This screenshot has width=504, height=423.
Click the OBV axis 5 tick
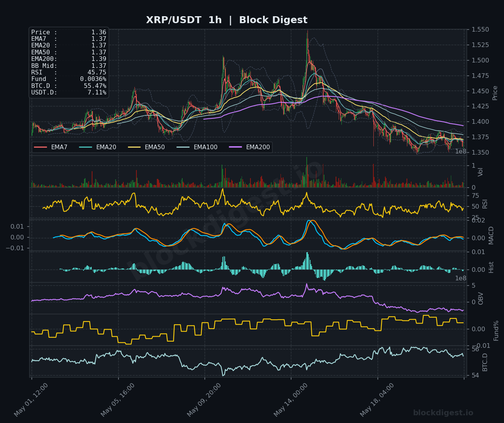474,286
